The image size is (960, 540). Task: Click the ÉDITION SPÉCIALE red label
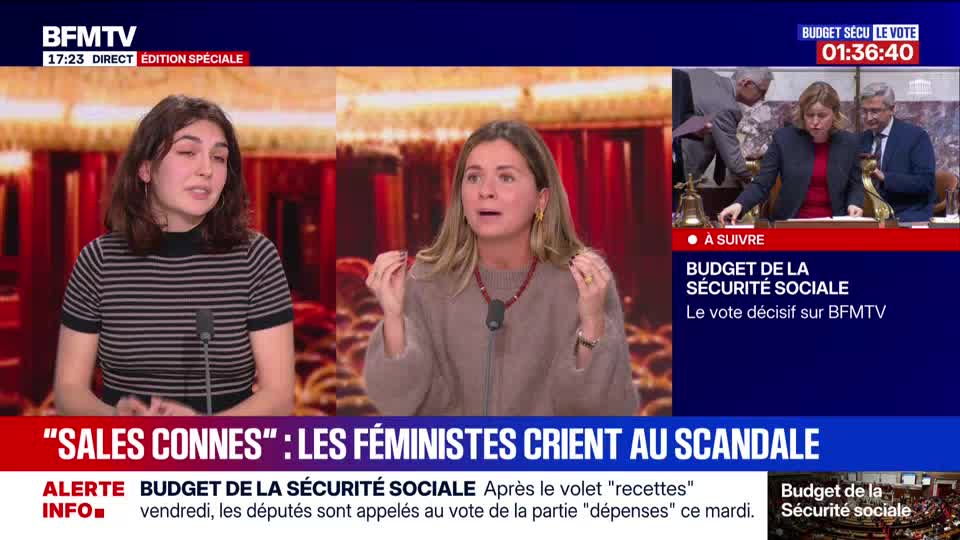pyautogui.click(x=192, y=59)
